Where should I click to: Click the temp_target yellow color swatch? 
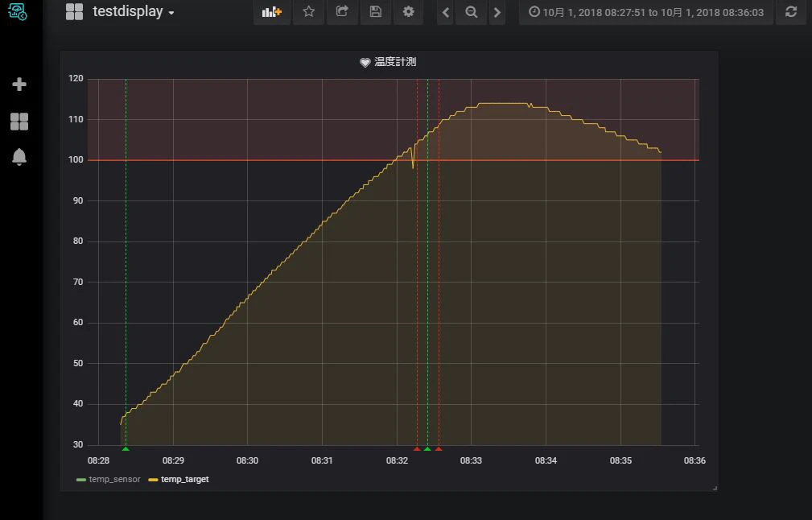153,480
